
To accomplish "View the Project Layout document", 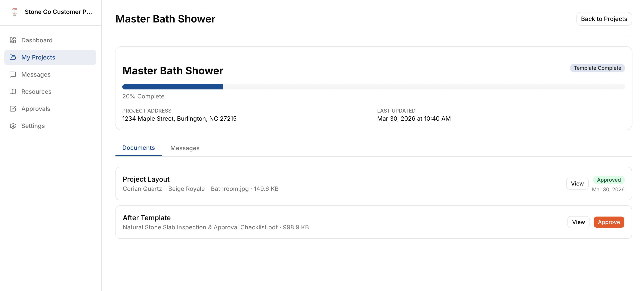I will point(577,183).
